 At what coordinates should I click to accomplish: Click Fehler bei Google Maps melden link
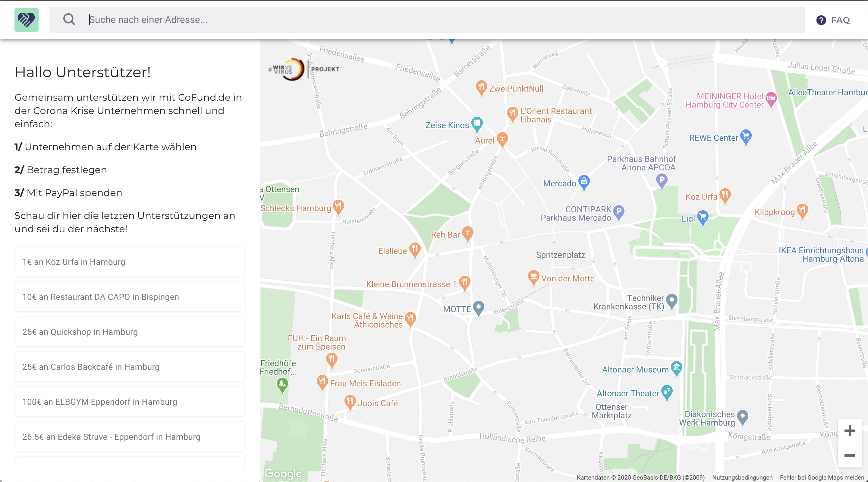[x=822, y=477]
